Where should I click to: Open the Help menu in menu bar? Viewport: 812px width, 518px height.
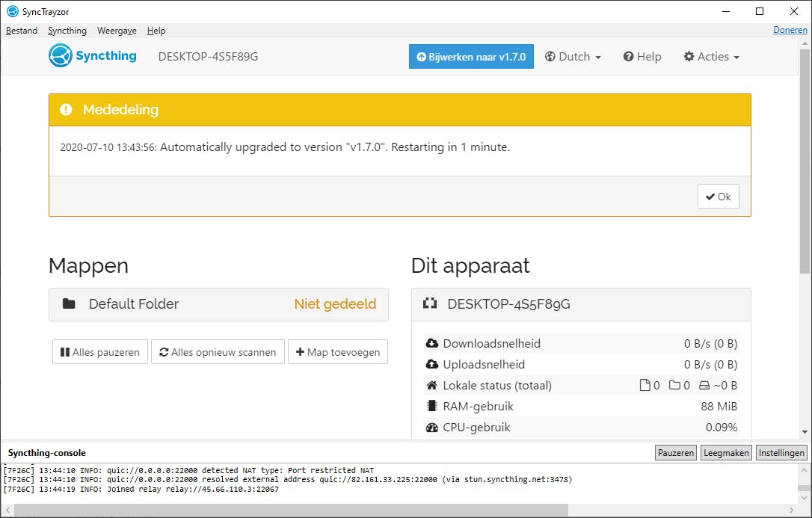(156, 31)
